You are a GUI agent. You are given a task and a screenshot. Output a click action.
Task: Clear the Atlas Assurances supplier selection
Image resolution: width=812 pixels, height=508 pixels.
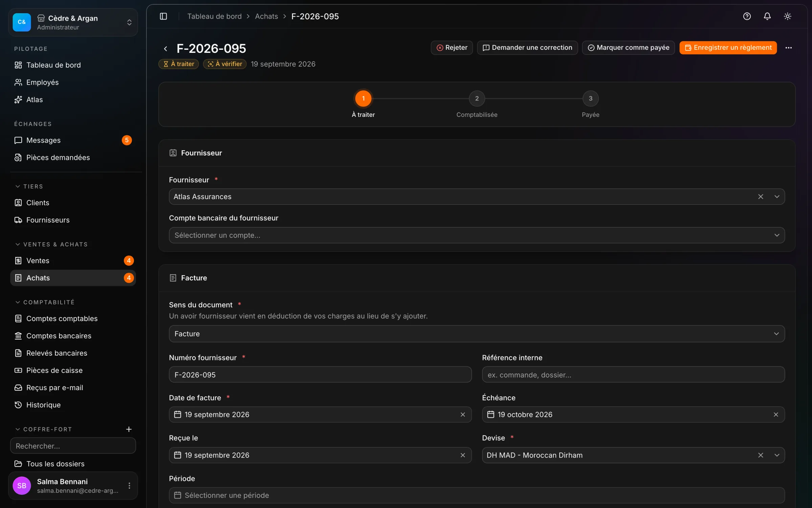coord(760,196)
